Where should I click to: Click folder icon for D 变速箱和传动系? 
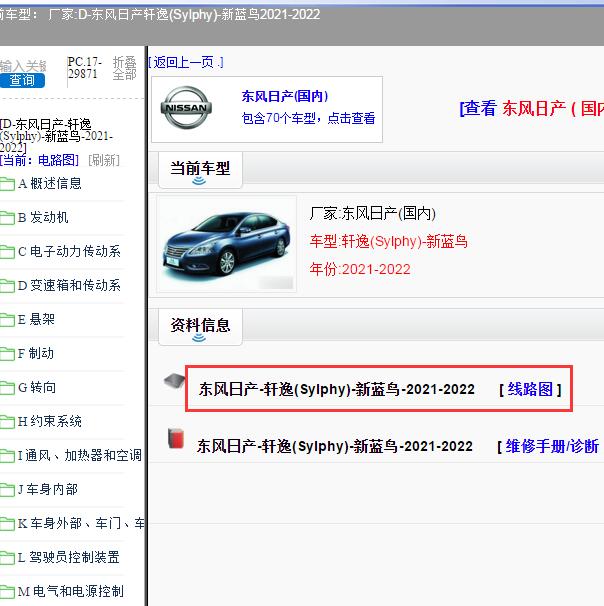(x=7, y=286)
